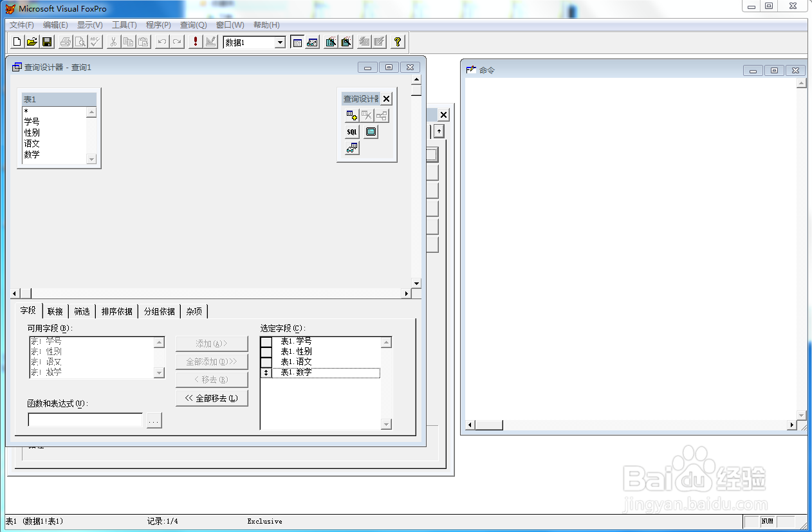Open Print Preview from the toolbar
This screenshot has width=812, height=532.
click(x=80, y=42)
